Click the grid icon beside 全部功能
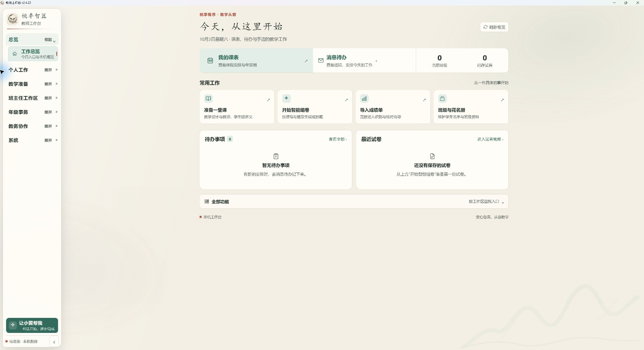Viewport: 644px width, 350px height. coord(207,201)
